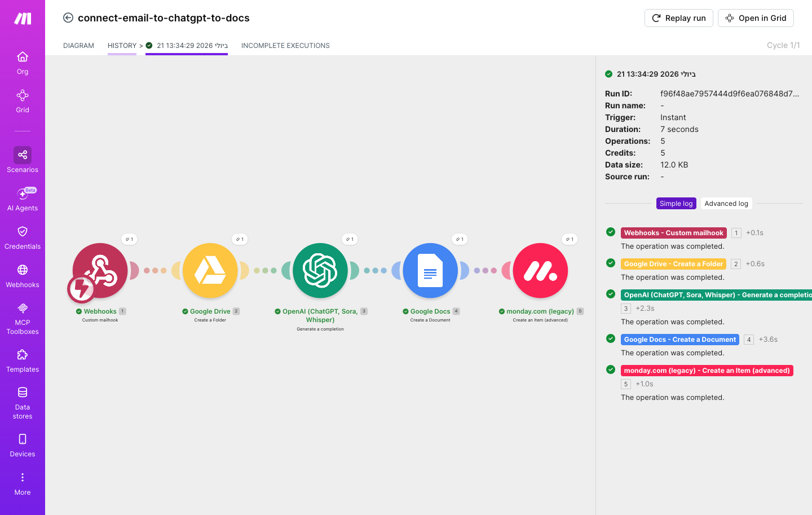The height and width of the screenshot is (515, 812).
Task: Select the OpenAI ChatGPT module node
Action: point(320,271)
